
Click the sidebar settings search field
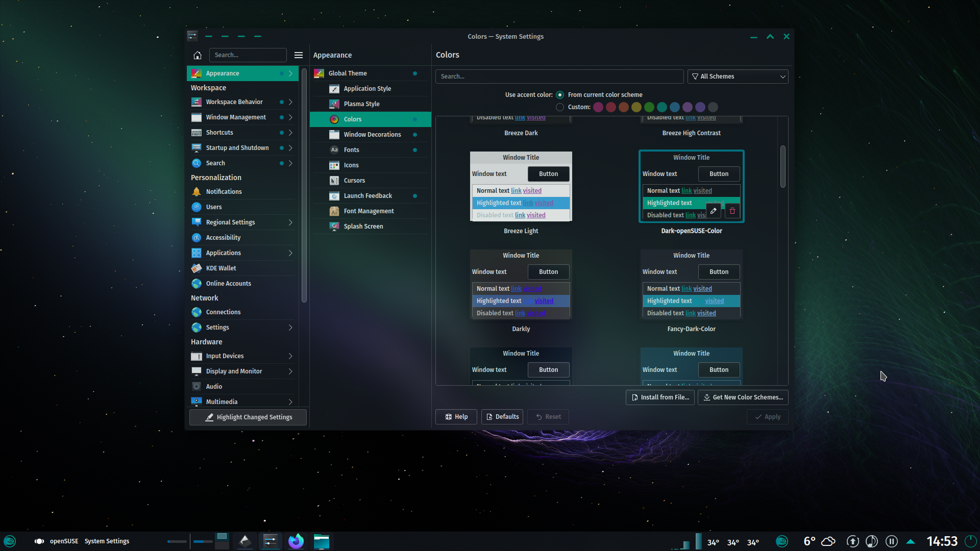tap(248, 55)
